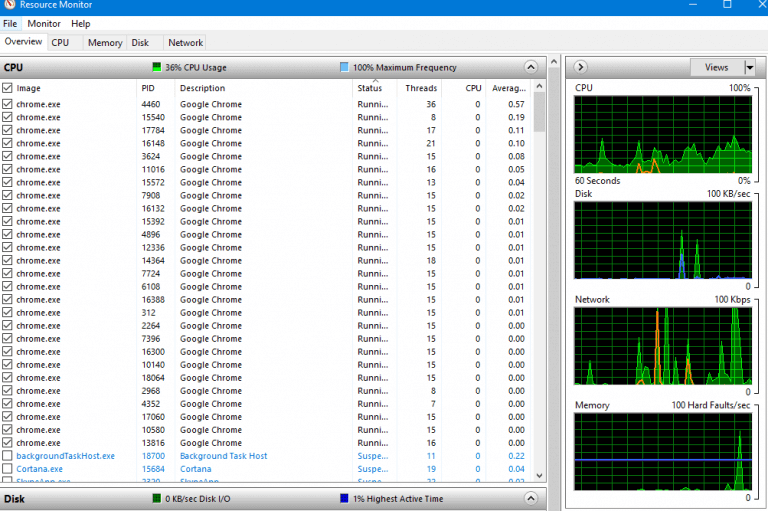Select the backgroundTaskHost.exe process name
Viewport: 768px width, 511px height.
66,456
